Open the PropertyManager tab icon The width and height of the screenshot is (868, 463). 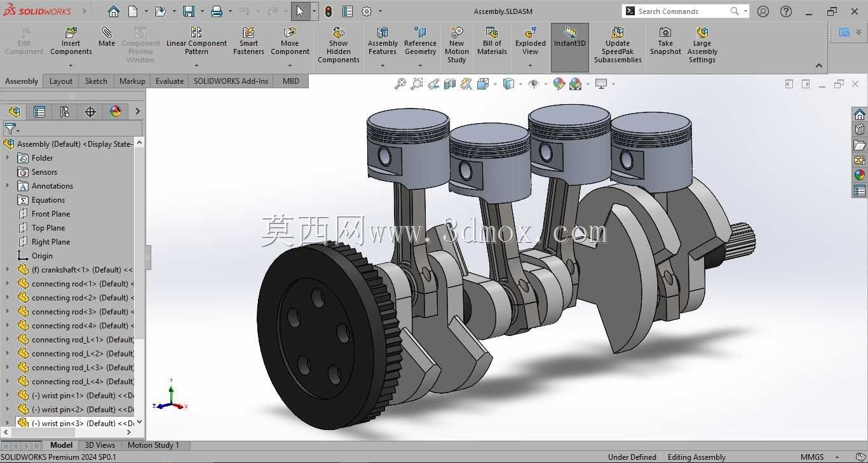(x=39, y=112)
